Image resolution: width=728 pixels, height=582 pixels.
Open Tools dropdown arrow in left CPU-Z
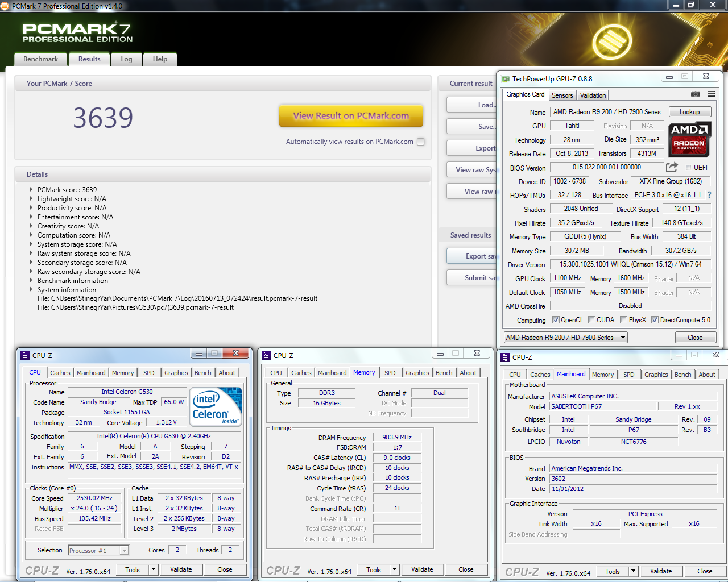[x=153, y=569]
